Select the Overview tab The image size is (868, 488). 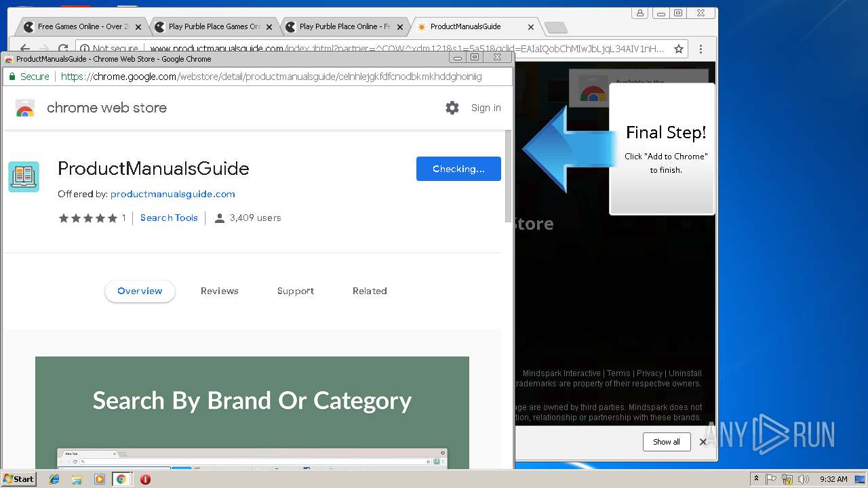pos(140,291)
